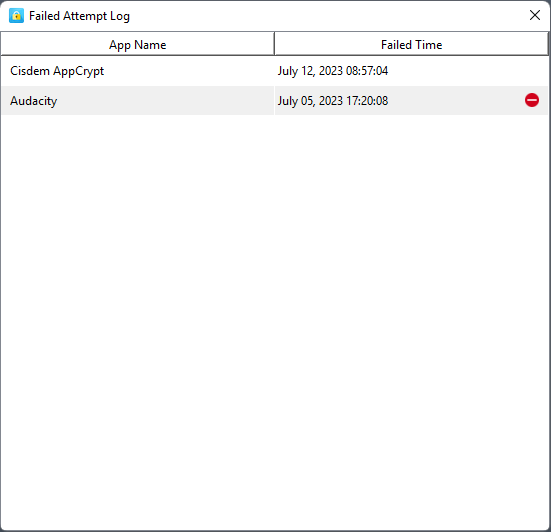This screenshot has width=551, height=532.
Task: Click blank space after Cisdem AppCrypt row timestamp
Action: click(x=467, y=71)
